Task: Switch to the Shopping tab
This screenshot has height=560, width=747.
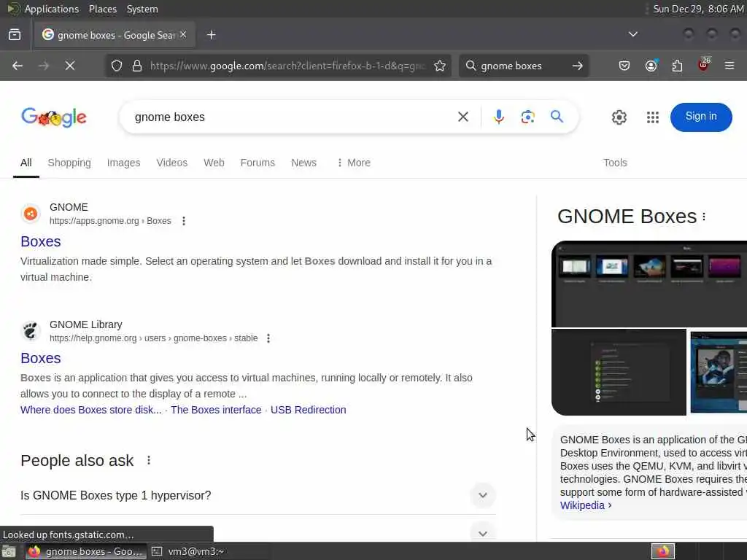Action: tap(69, 163)
